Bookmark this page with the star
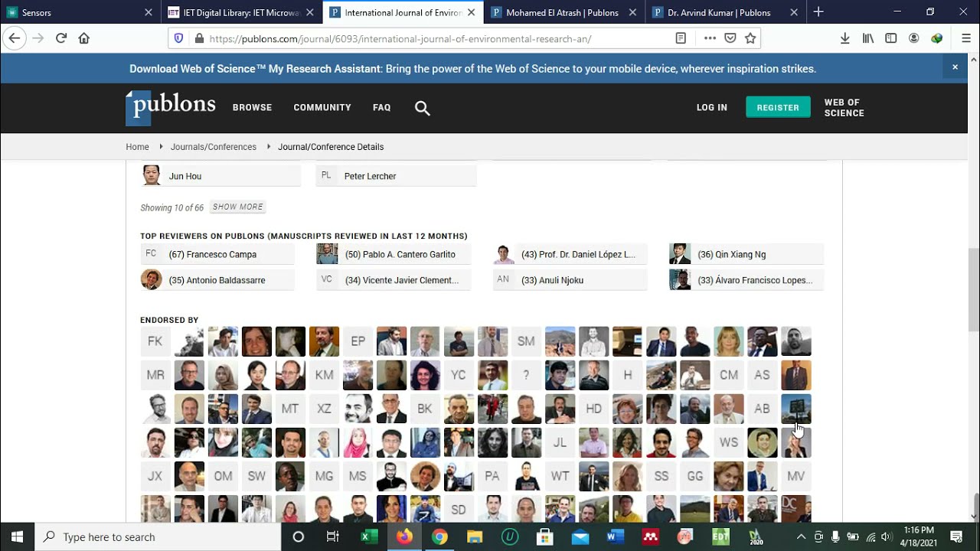 point(750,38)
